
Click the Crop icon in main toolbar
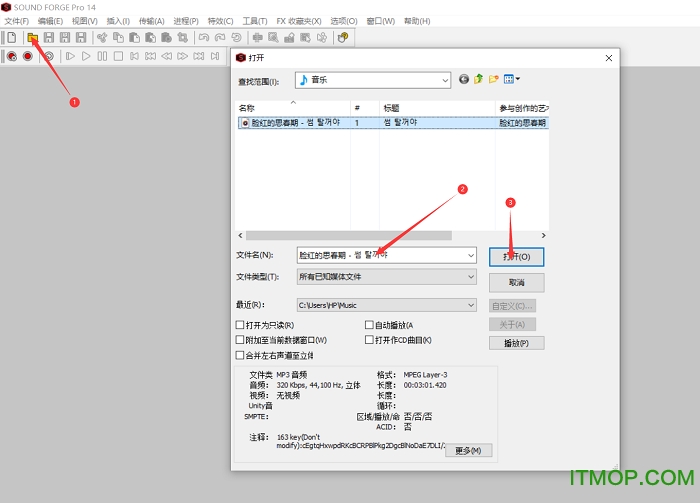182,38
